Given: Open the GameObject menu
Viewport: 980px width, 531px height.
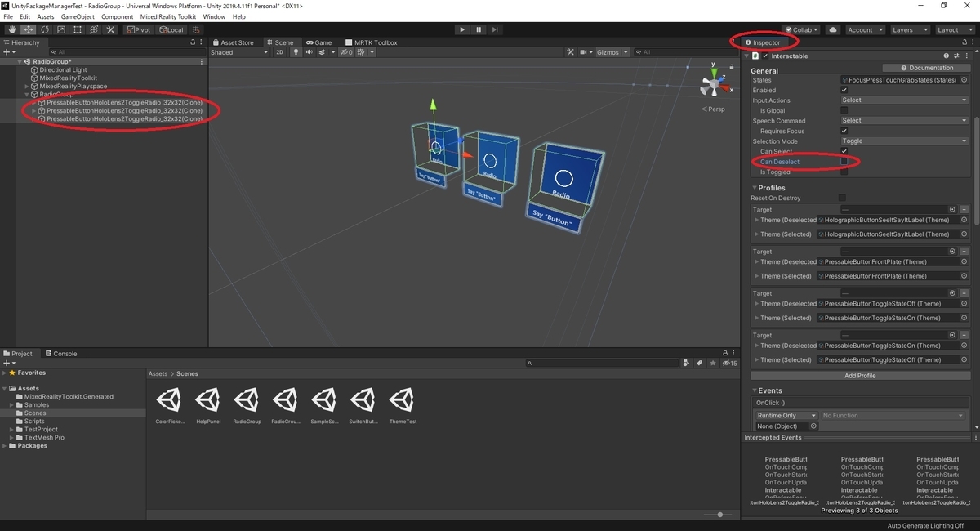Looking at the screenshot, I should pyautogui.click(x=78, y=16).
